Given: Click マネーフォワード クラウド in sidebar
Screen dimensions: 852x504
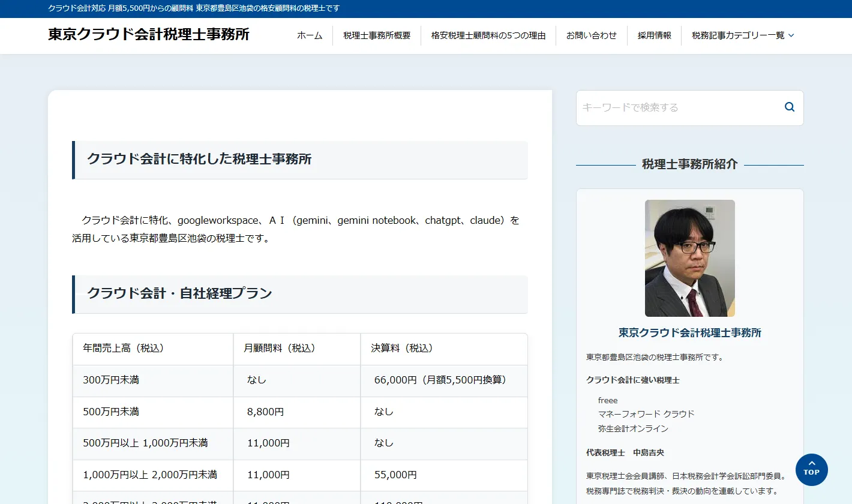Looking at the screenshot, I should click(646, 414).
